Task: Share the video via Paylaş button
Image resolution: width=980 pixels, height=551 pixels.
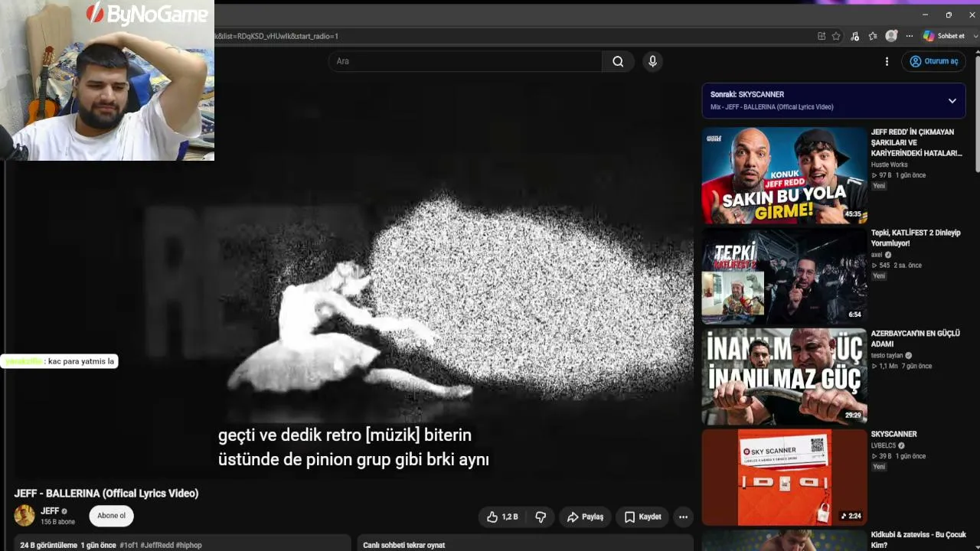Action: pos(585,517)
